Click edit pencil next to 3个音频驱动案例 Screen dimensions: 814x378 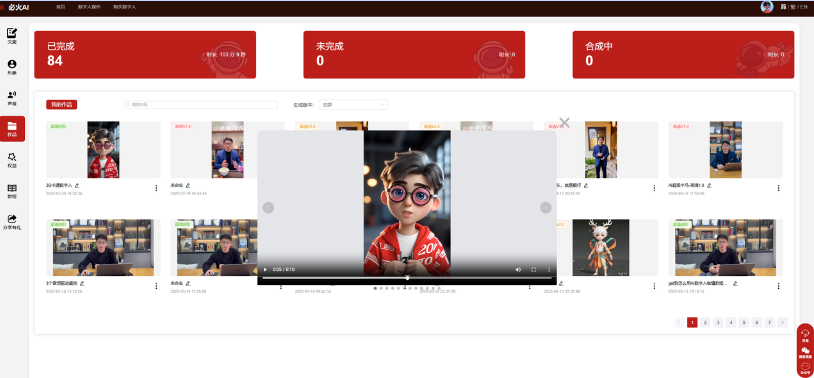tap(82, 284)
